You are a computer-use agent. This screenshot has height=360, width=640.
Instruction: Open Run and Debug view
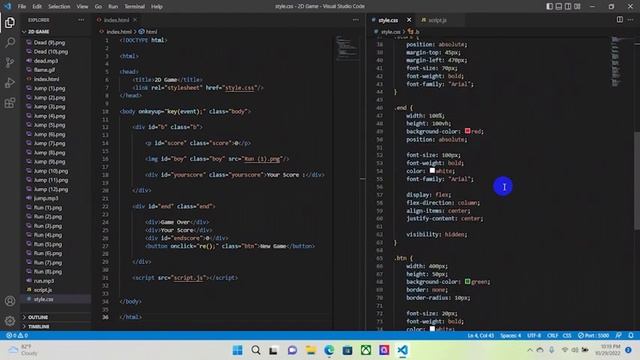[x=10, y=82]
